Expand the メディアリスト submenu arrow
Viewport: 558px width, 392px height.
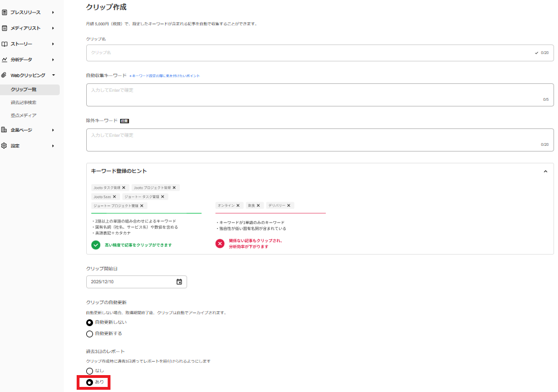(53, 28)
